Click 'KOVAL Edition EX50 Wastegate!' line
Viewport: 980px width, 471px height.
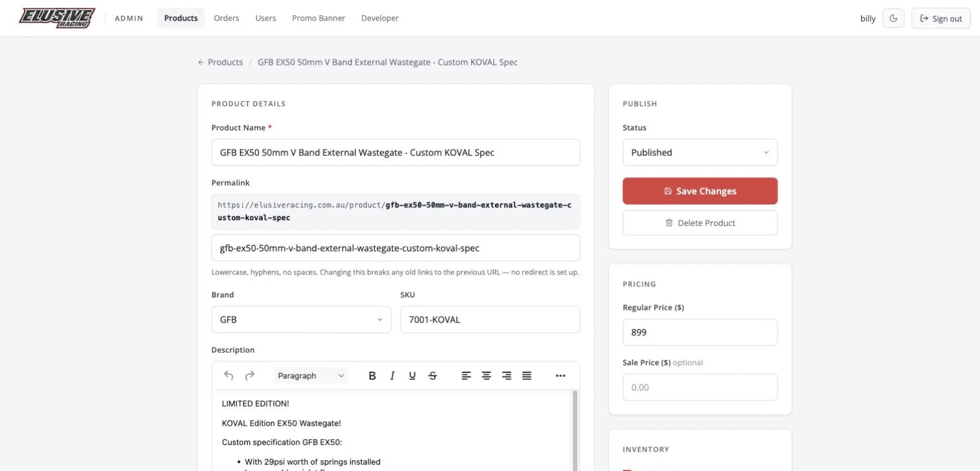coord(281,423)
